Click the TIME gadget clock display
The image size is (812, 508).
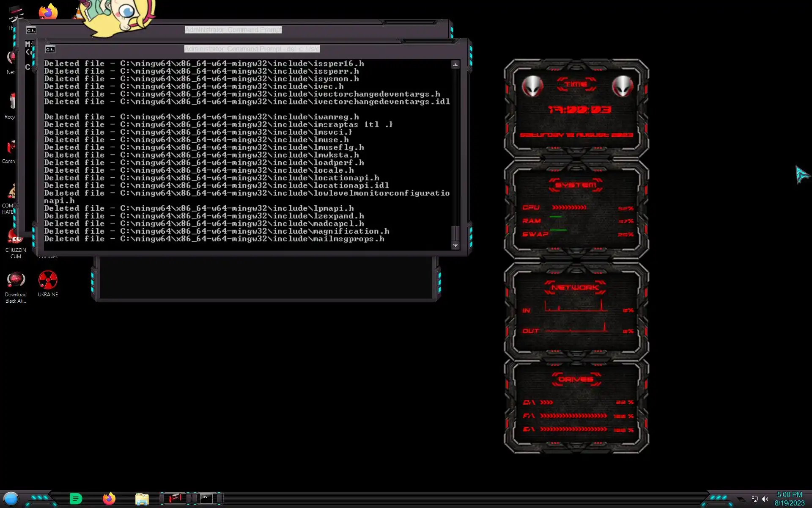tap(579, 110)
